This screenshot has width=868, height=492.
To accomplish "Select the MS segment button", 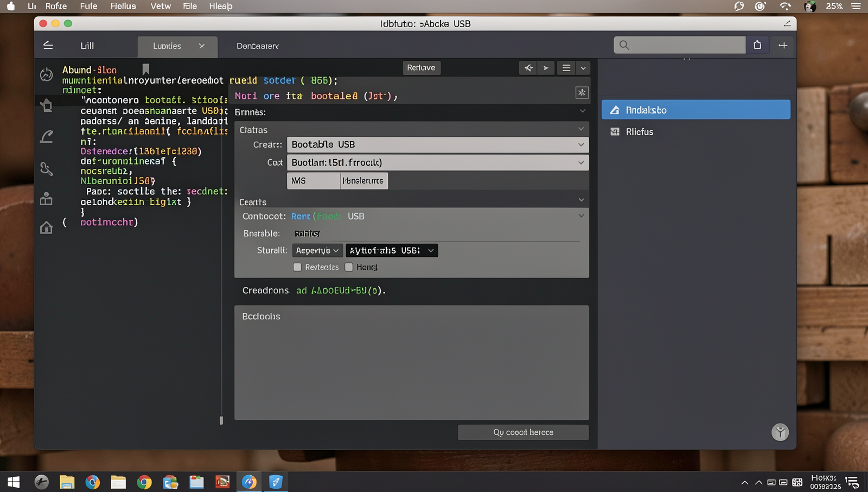I will click(x=314, y=181).
